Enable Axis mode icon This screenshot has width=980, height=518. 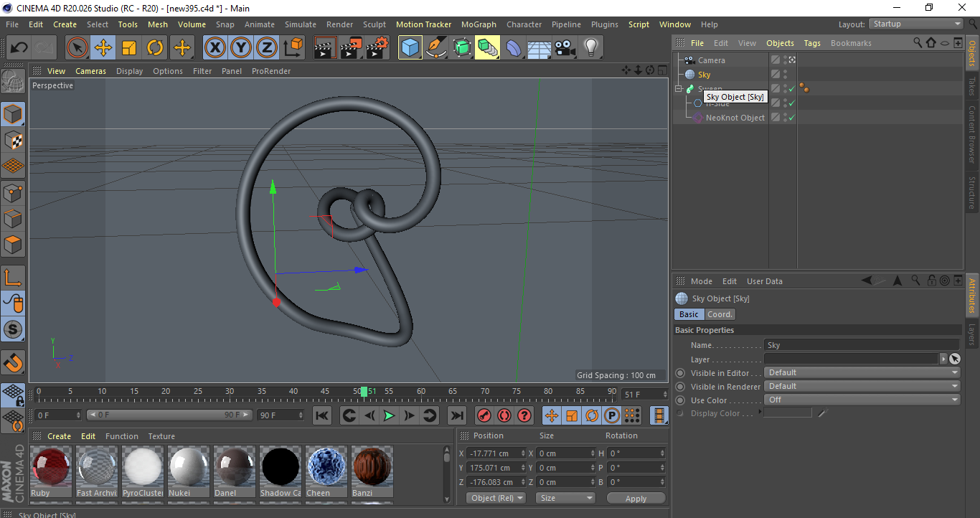(x=13, y=278)
